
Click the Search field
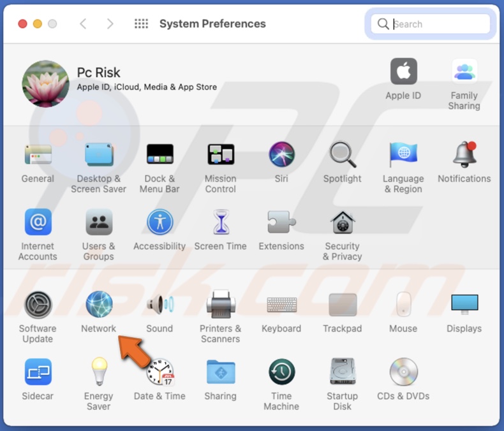tap(431, 24)
